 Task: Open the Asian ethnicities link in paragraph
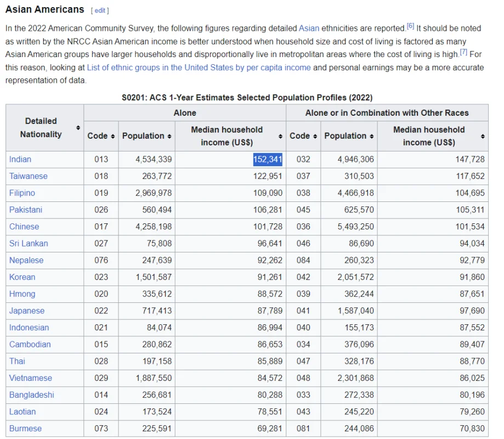309,29
